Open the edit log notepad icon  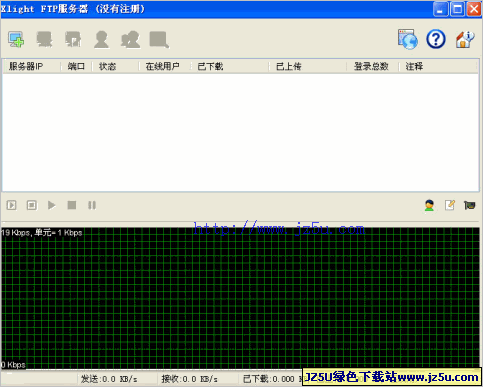click(450, 205)
